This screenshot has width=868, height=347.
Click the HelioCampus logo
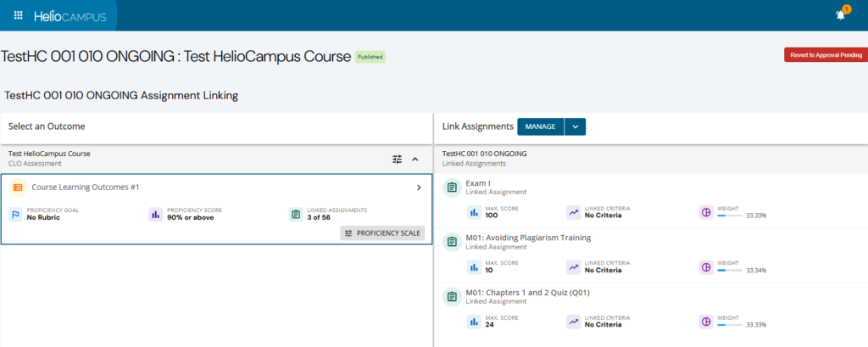(x=70, y=17)
